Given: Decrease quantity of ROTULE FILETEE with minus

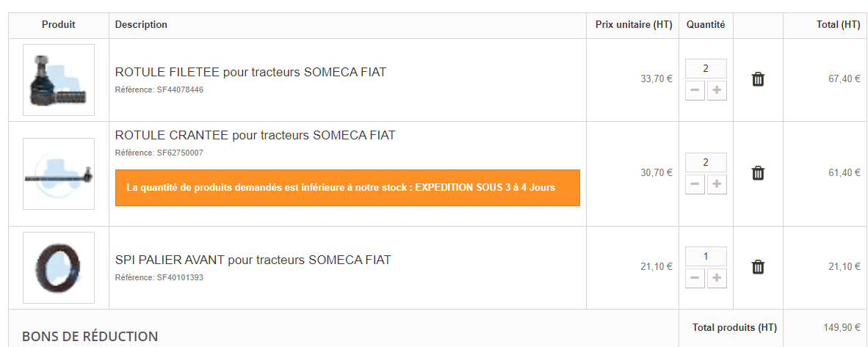Looking at the screenshot, I should click(x=695, y=91).
